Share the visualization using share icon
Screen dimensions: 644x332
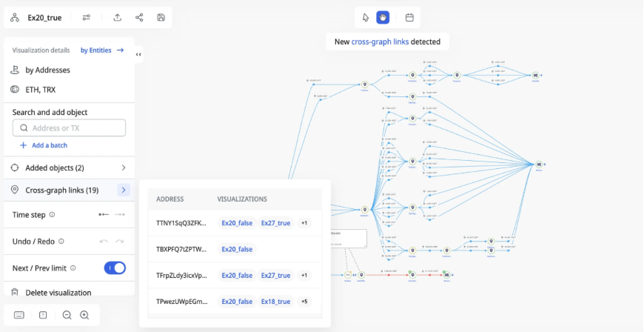point(139,18)
